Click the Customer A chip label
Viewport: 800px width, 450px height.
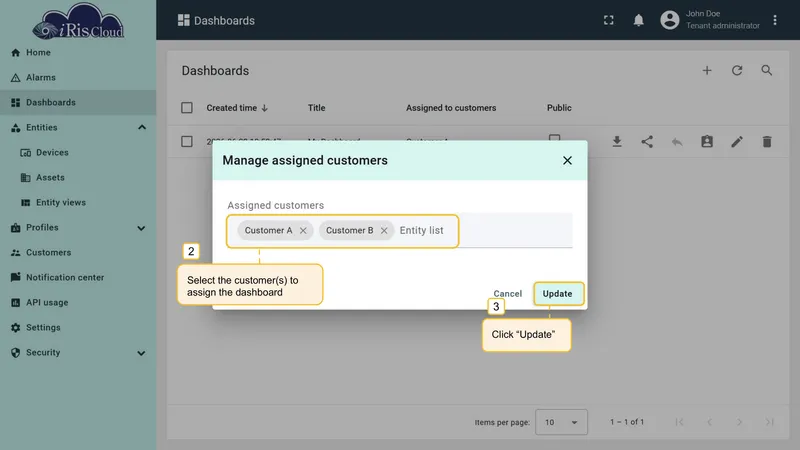[268, 231]
